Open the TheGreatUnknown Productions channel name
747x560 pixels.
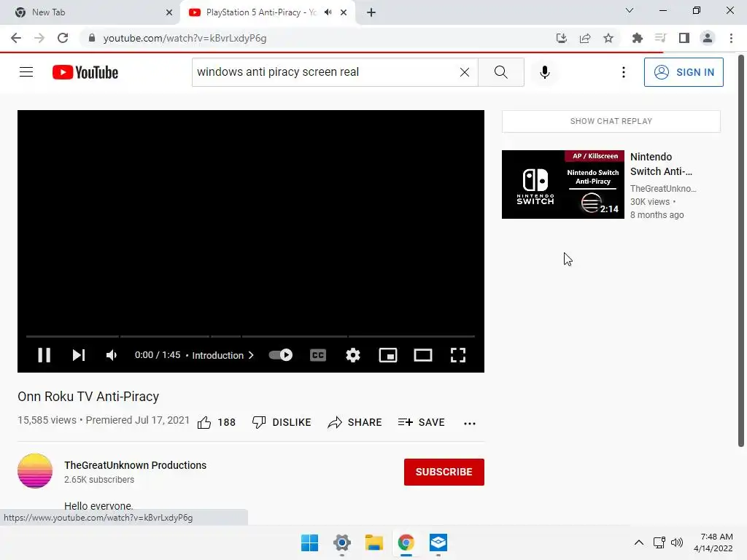click(x=135, y=465)
